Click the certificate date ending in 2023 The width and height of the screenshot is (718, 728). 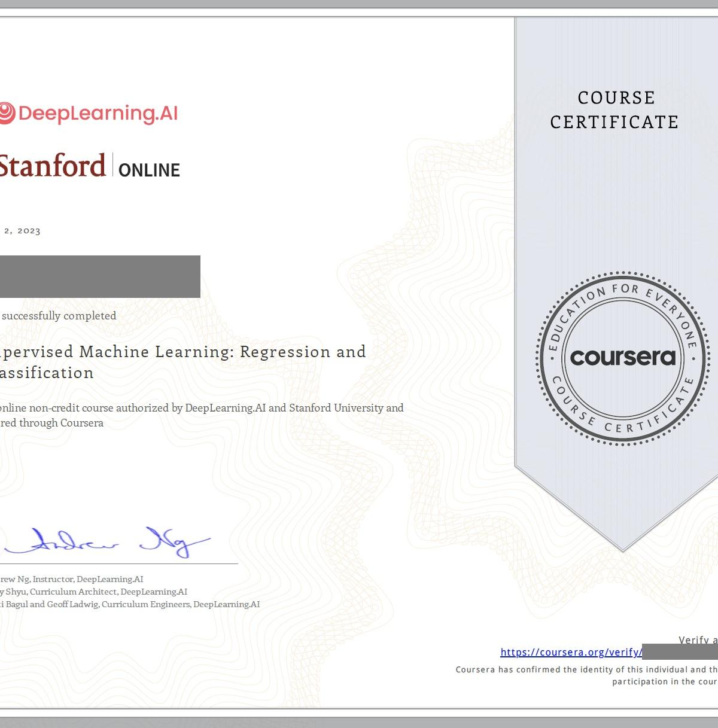22,231
